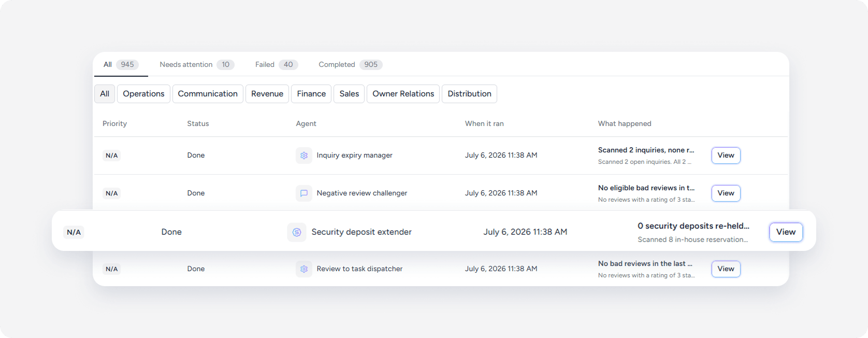868x338 pixels.
Task: Click Done status in Review to task dispatcher row
Action: click(x=196, y=269)
